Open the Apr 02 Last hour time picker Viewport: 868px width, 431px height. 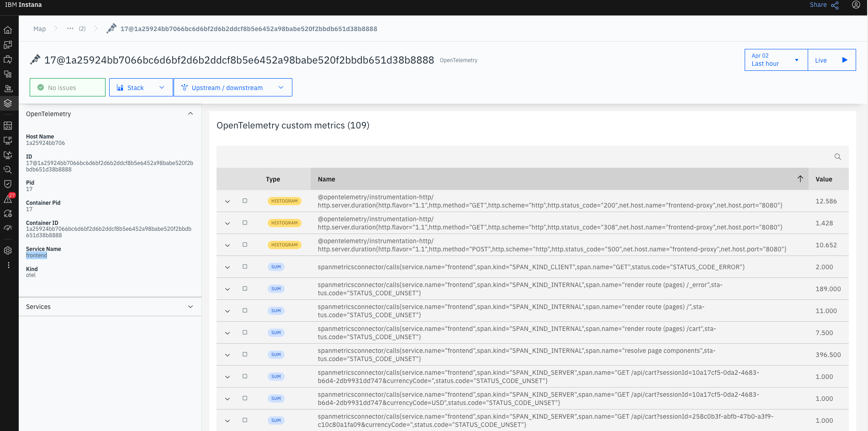tap(776, 60)
